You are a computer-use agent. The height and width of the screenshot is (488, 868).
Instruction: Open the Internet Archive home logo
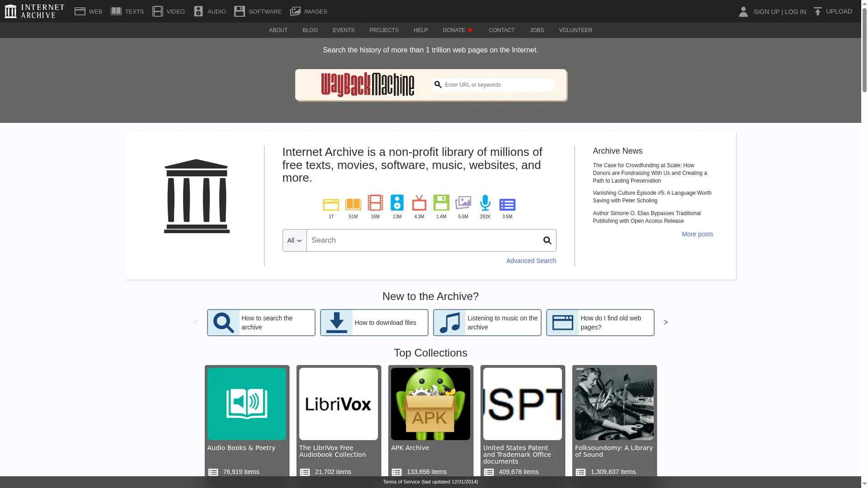34,11
